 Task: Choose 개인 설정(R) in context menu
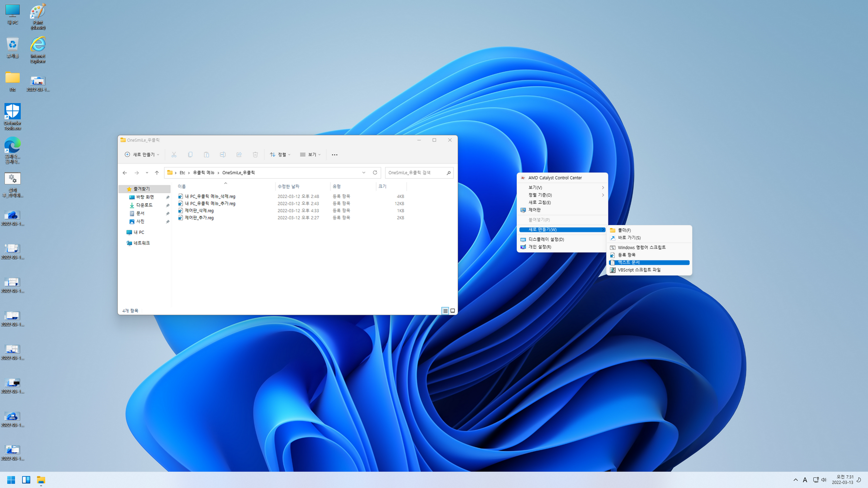[x=562, y=247]
